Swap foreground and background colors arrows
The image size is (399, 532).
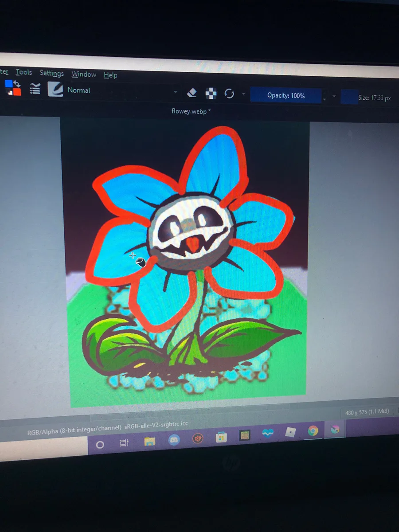[17, 83]
